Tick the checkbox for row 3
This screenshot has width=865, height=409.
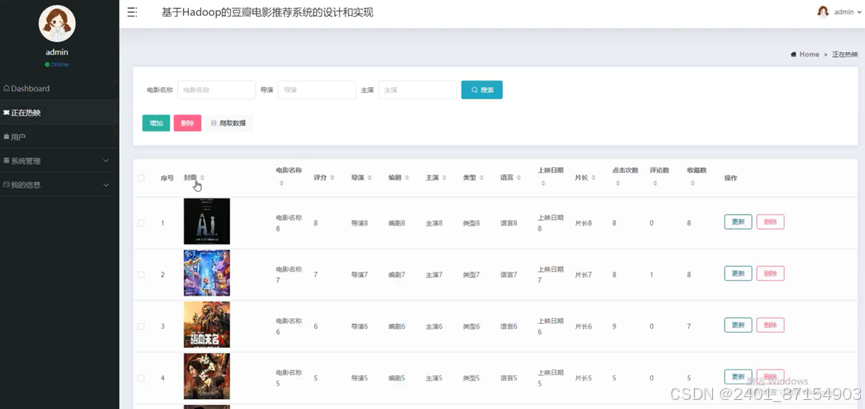(x=141, y=326)
